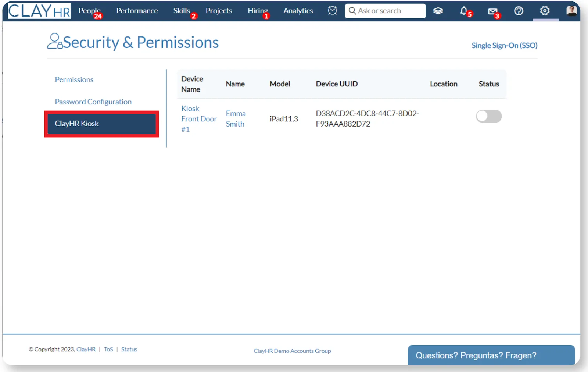
Task: Select the Permissions sidebar tab
Action: [74, 79]
